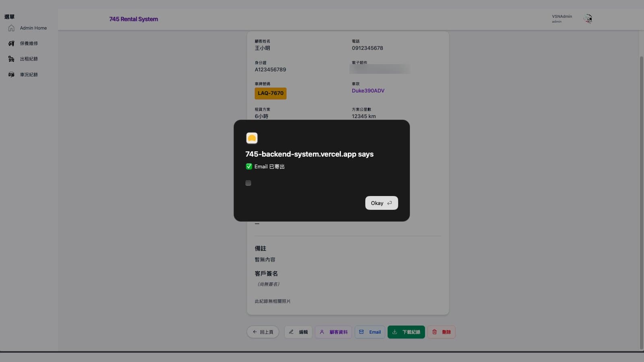The width and height of the screenshot is (644, 362).
Task: Click the Email button with envelope icon
Action: pos(370,332)
